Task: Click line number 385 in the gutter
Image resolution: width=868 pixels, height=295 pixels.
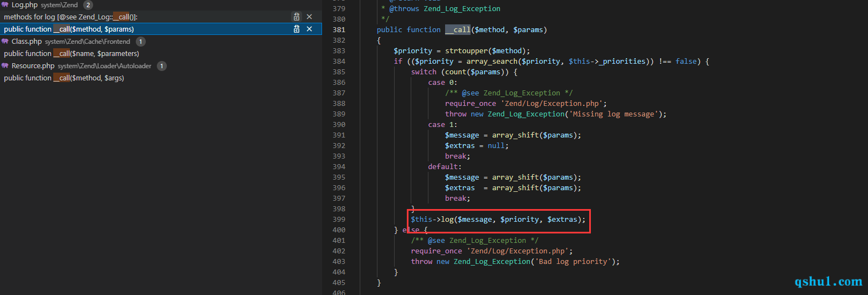Action: point(339,72)
